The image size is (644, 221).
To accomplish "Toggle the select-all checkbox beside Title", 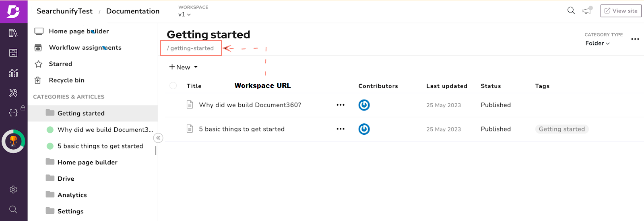I will point(173,85).
